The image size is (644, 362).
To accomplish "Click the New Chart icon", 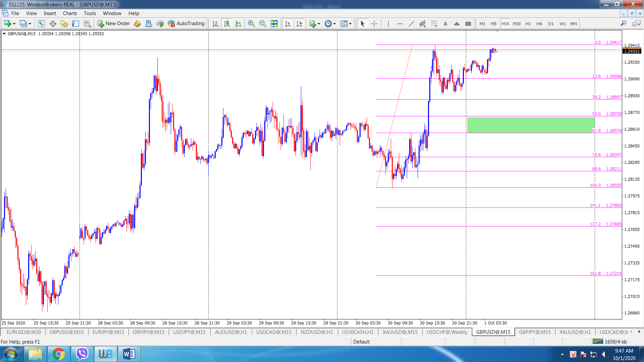I will 7,23.
